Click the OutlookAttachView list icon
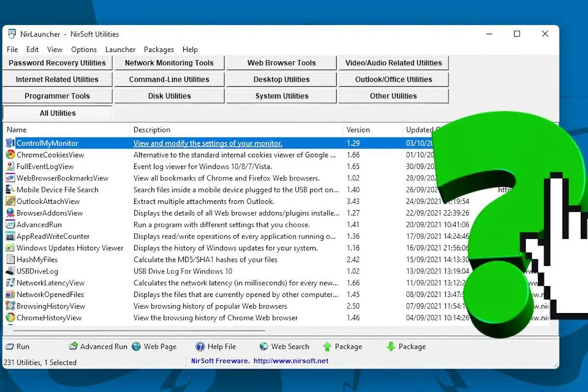This screenshot has height=392, width=588. [10, 201]
